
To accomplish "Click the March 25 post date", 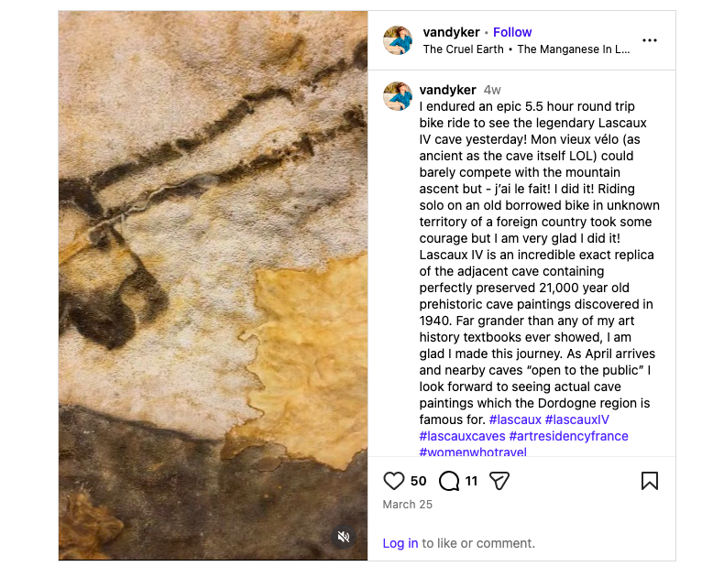I will tap(407, 505).
